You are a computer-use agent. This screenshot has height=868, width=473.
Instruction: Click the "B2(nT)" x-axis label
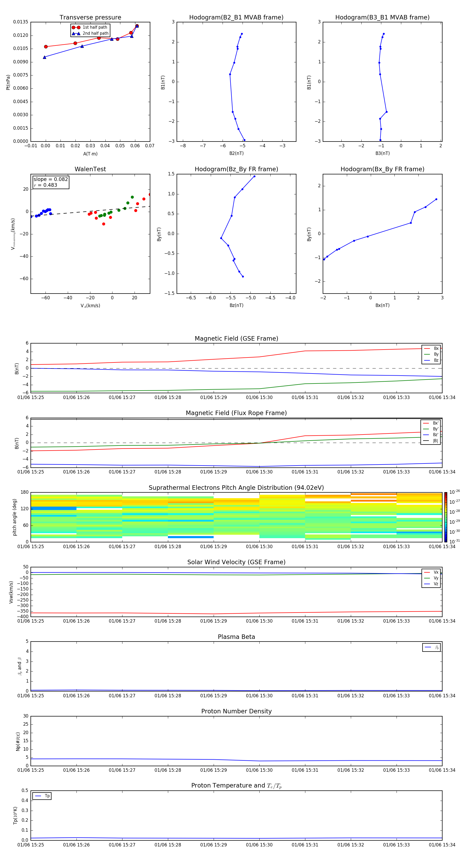pos(236,153)
